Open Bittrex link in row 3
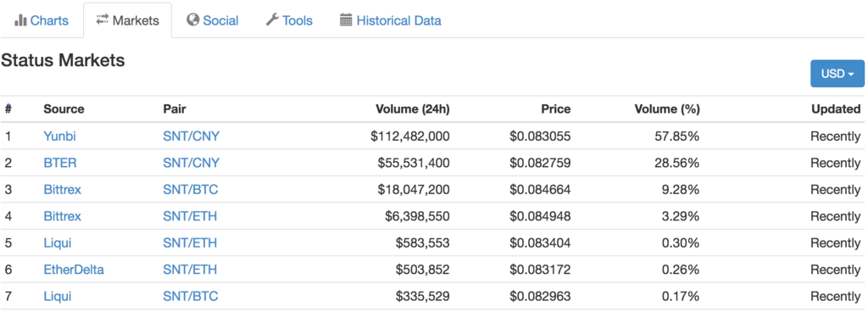The image size is (868, 312). coord(62,189)
